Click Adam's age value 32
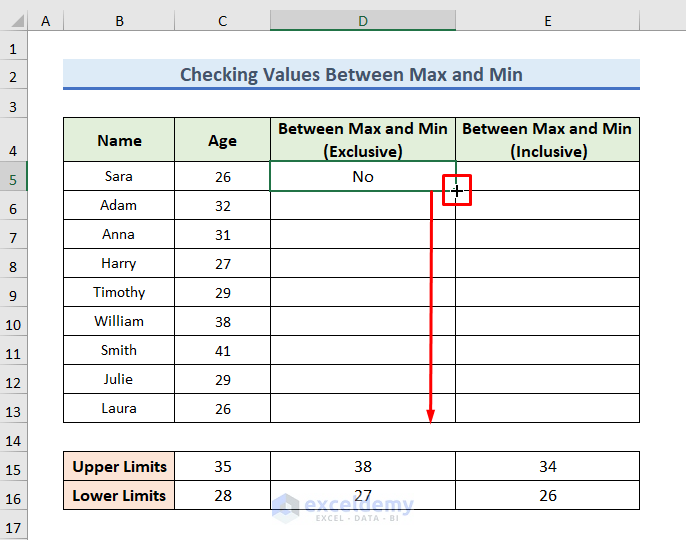Viewport: 686px width, 540px height. [x=222, y=205]
